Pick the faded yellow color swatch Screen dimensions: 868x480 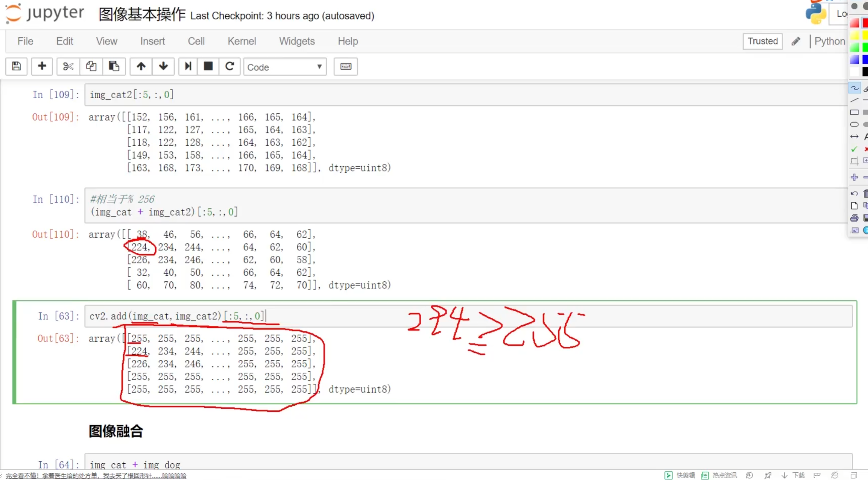coord(854,36)
